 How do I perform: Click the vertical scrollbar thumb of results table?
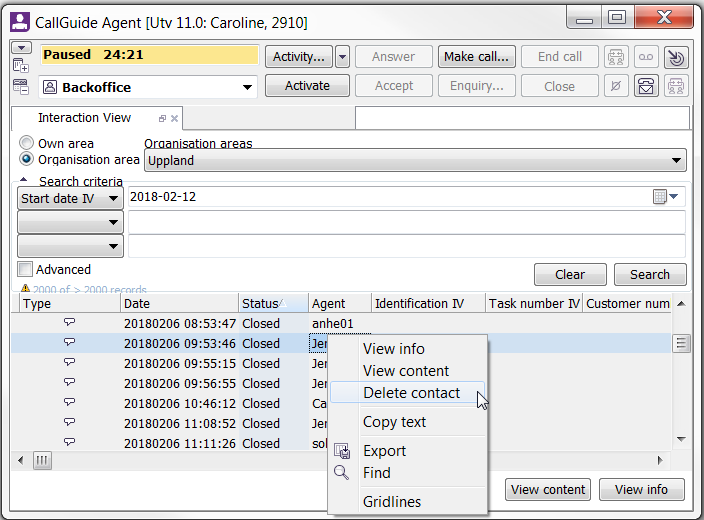[681, 344]
